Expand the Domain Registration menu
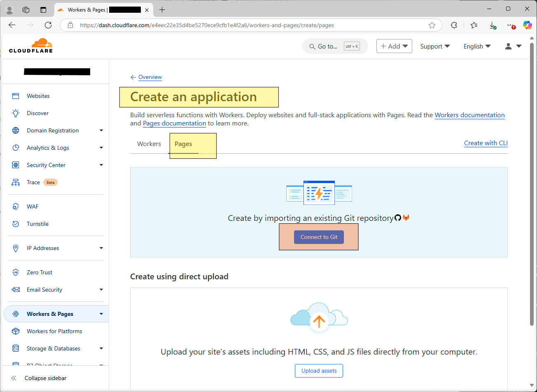Viewport: 537px width, 392px height. pos(52,130)
